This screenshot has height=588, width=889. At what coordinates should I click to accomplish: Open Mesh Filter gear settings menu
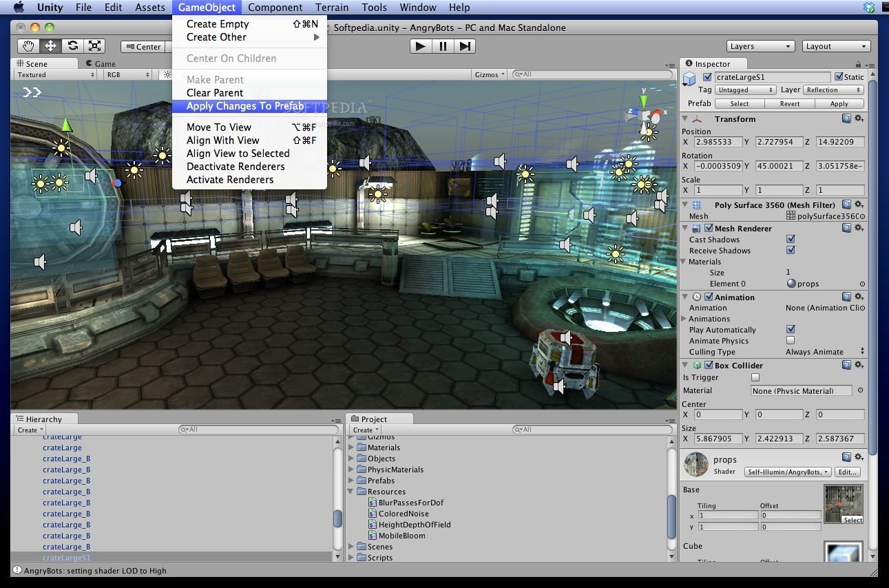point(859,204)
